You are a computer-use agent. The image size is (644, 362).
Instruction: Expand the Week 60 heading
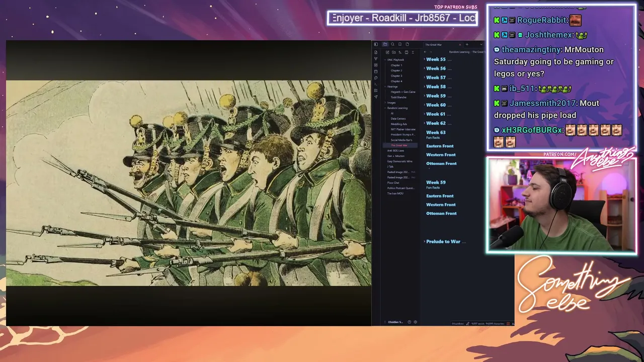click(x=424, y=105)
